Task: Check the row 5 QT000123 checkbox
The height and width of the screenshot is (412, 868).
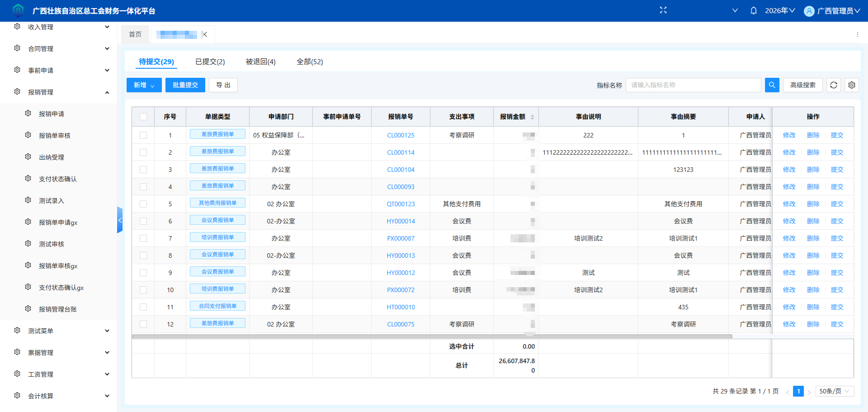Action: (143, 204)
